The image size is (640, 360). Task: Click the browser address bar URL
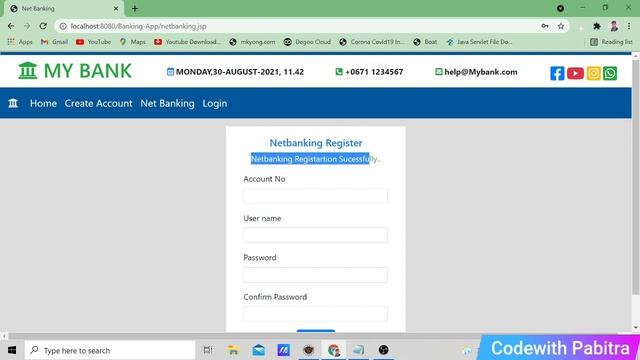coord(138,26)
